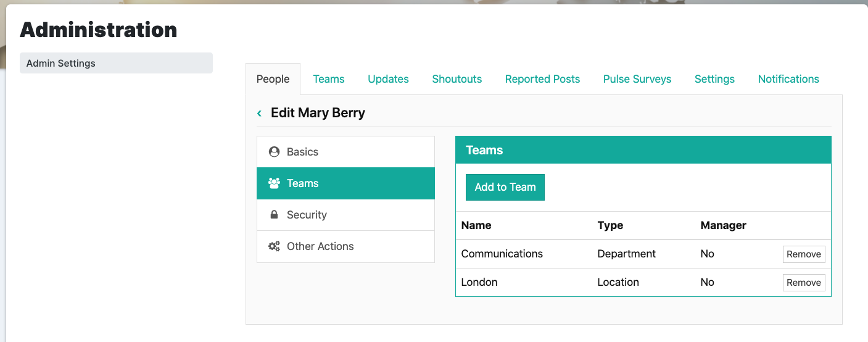Open Admin Settings in the left sidebar
Image resolution: width=868 pixels, height=342 pixels.
(x=116, y=63)
